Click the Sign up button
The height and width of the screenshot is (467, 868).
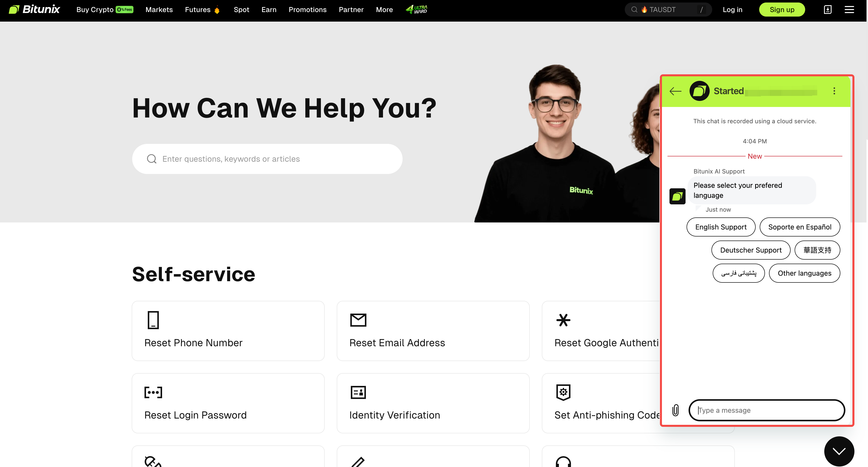tap(782, 10)
